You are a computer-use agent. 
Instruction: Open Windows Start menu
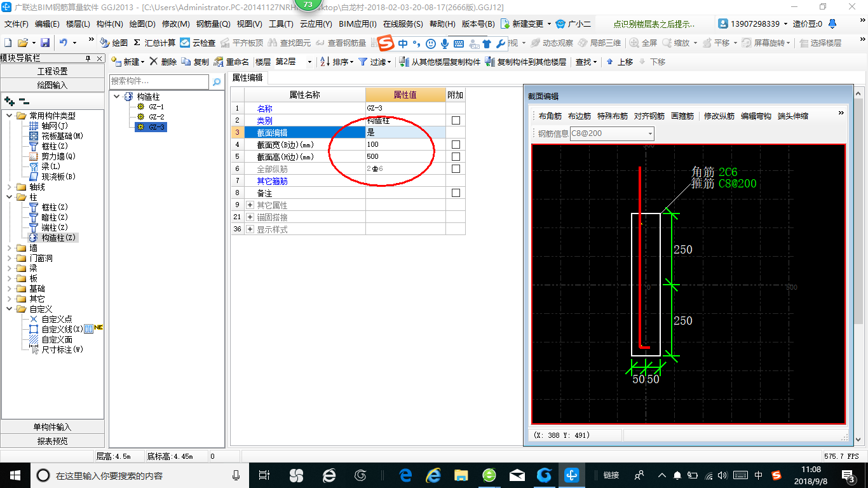[15, 475]
